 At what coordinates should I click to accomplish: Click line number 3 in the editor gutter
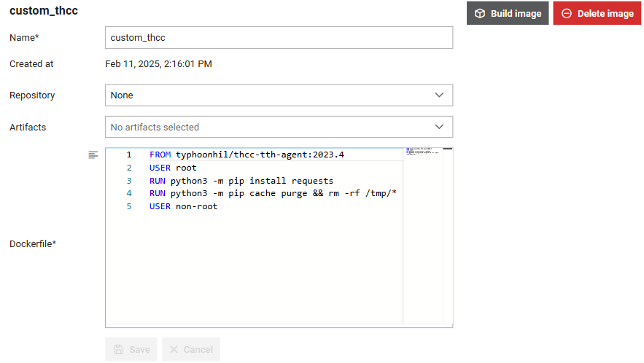click(x=129, y=181)
